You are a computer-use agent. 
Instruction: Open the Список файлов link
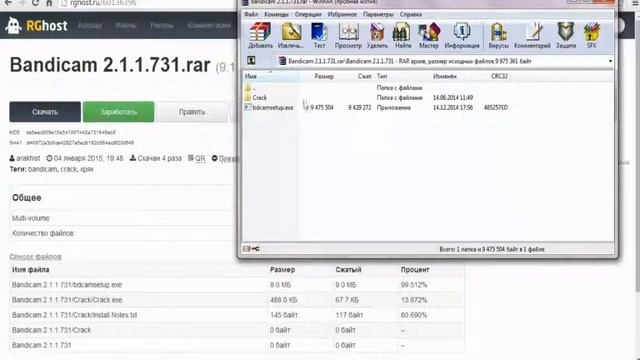[x=36, y=257]
